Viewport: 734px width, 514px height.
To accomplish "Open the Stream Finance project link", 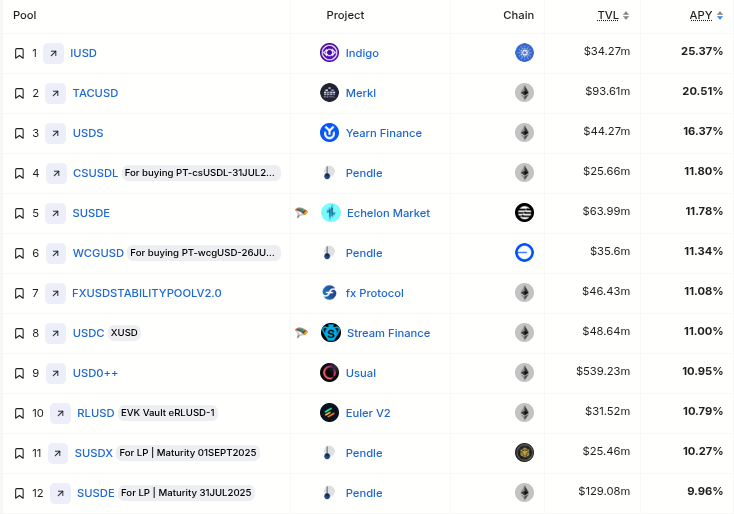I will [x=389, y=333].
